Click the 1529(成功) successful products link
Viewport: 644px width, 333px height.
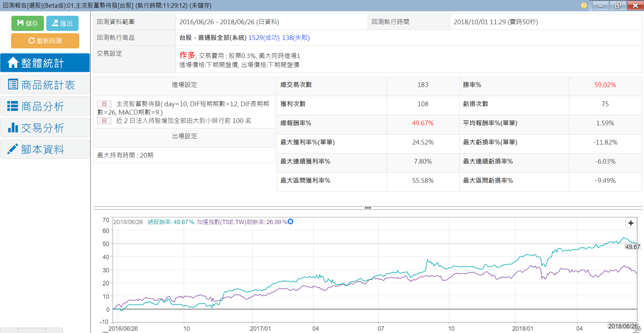click(264, 38)
